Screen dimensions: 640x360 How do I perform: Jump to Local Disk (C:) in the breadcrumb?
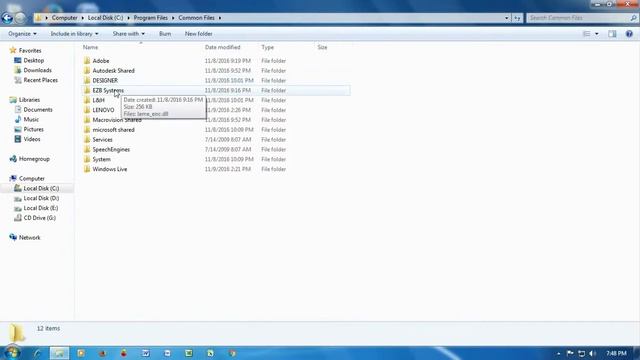[105, 18]
